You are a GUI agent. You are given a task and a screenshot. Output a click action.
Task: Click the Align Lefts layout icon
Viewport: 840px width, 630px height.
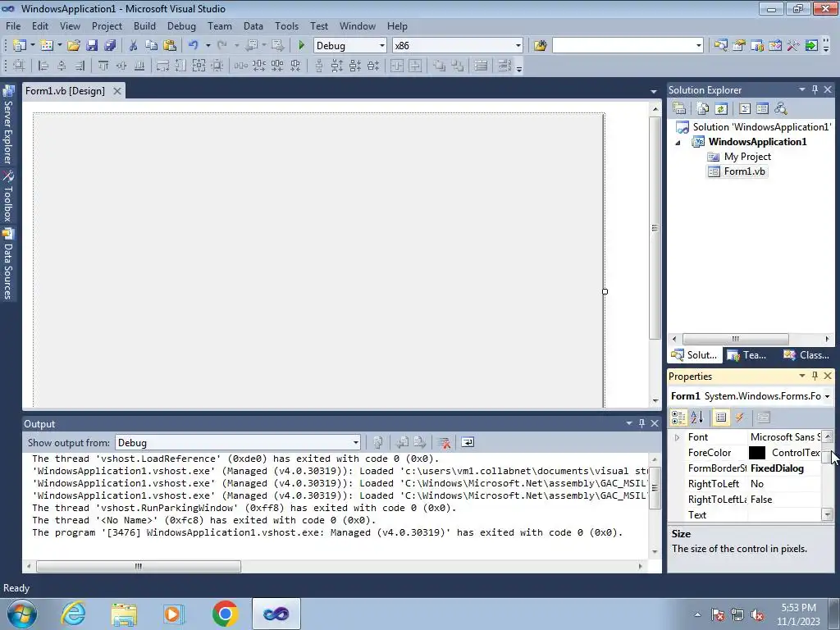(43, 66)
